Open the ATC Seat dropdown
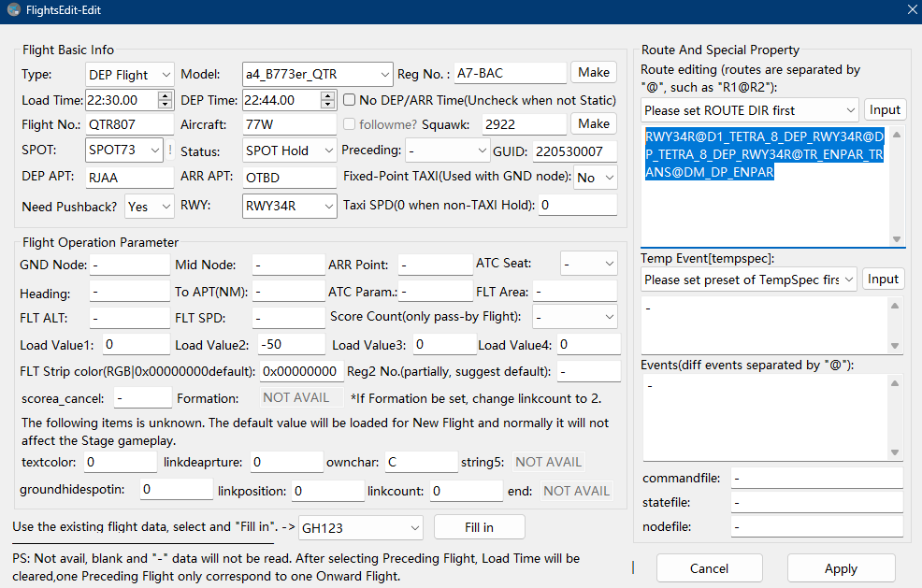This screenshot has width=922, height=588. [x=588, y=264]
